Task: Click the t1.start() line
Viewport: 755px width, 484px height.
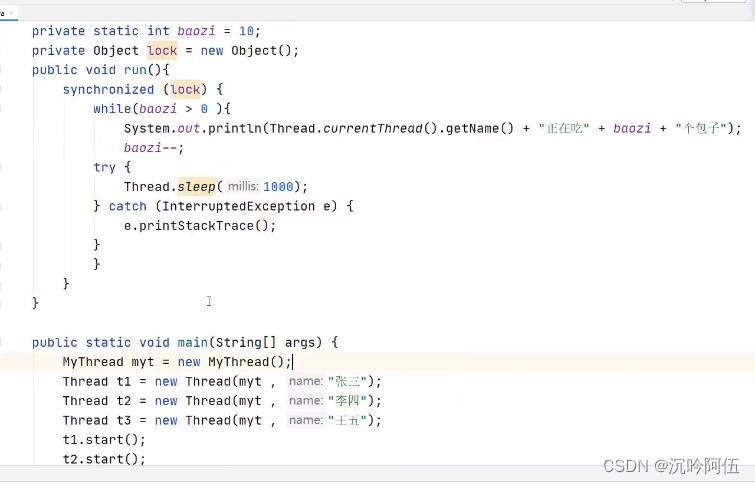Action: [104, 440]
